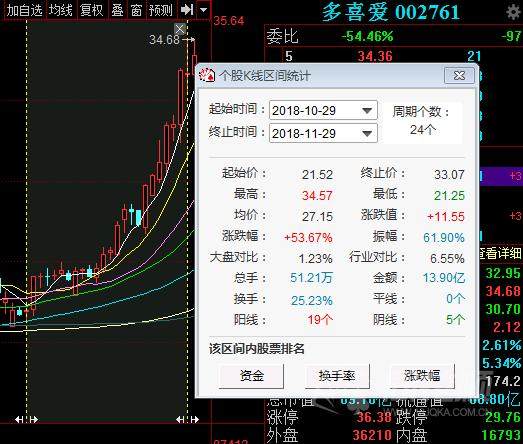The height and width of the screenshot is (444, 523).
Task: Click the 平线 value 0个
Action: coord(456,299)
